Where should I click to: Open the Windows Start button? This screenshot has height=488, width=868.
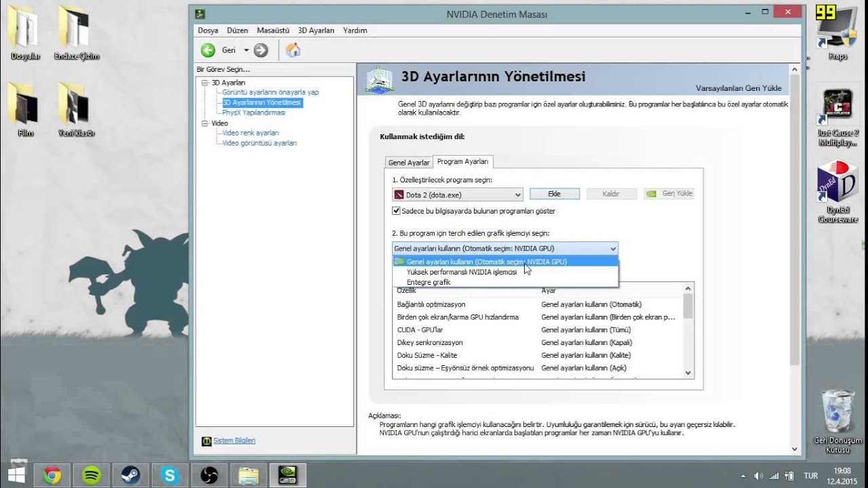16,475
